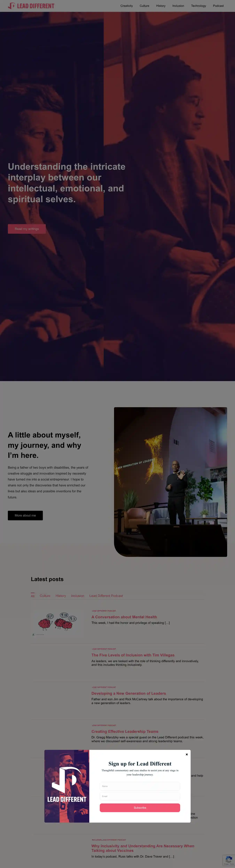The image size is (235, 868).
Task: Open A Conversation about Mental Health post
Action: click(x=124, y=617)
